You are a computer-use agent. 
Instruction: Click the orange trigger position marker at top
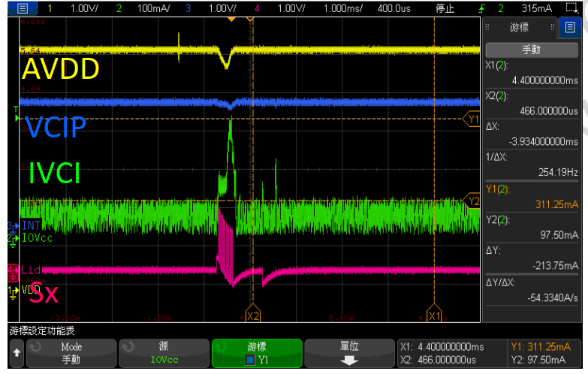[231, 19]
